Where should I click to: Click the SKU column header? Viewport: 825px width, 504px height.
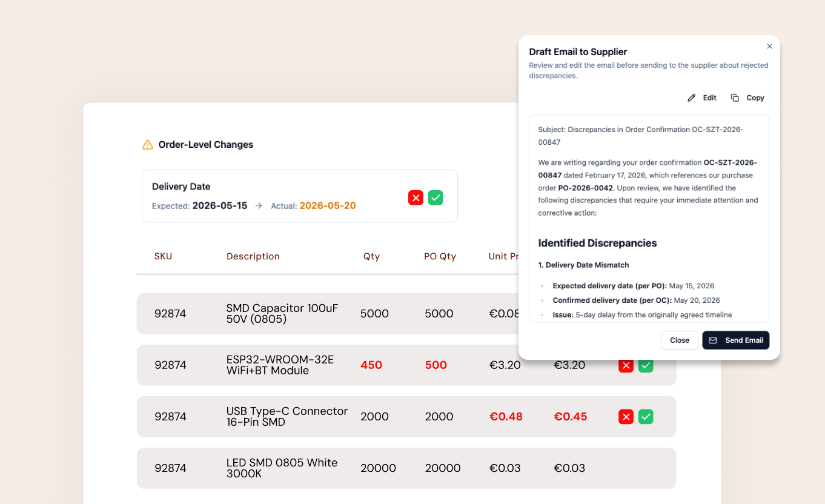163,256
